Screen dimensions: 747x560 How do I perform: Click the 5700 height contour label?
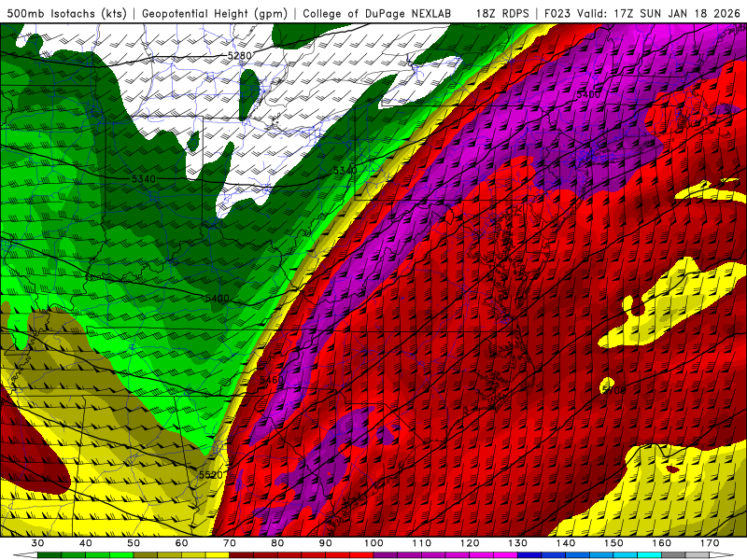[614, 390]
